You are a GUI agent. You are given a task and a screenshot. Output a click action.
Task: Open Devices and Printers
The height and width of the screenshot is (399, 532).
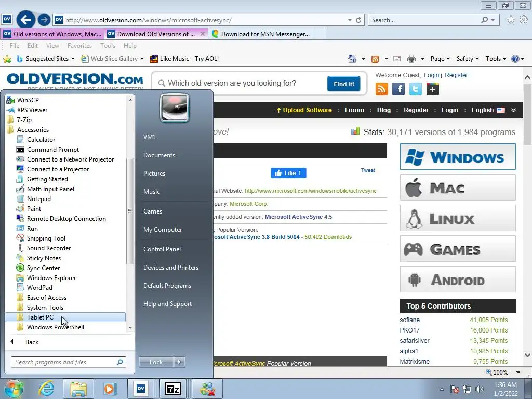(x=170, y=268)
